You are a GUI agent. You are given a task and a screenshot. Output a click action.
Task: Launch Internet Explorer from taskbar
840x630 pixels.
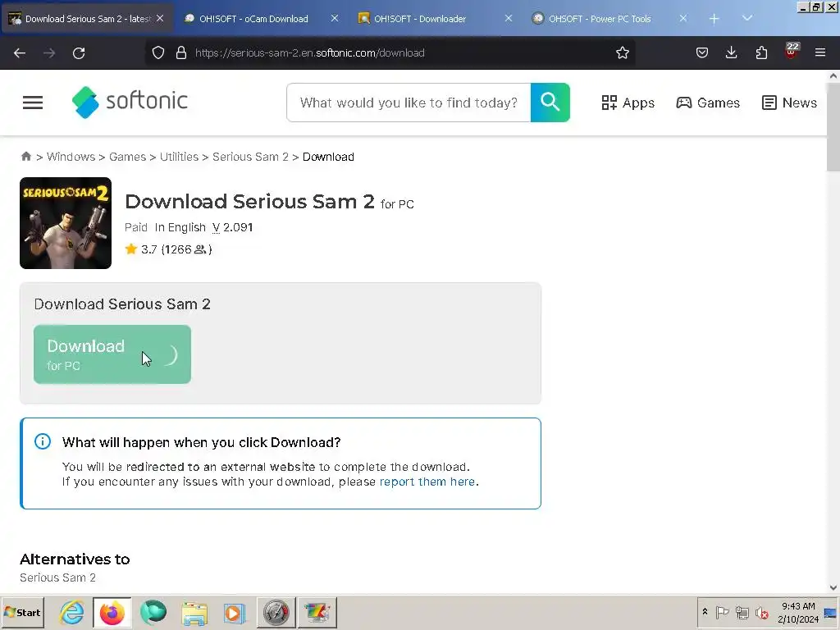click(x=72, y=612)
